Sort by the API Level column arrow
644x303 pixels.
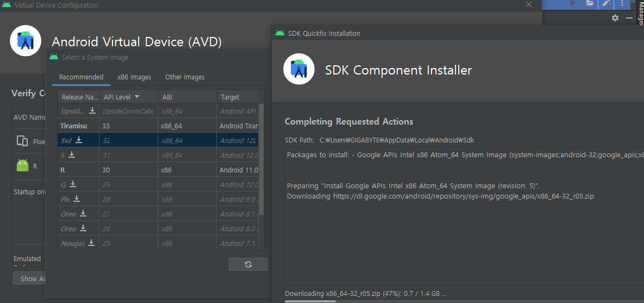pyautogui.click(x=137, y=97)
